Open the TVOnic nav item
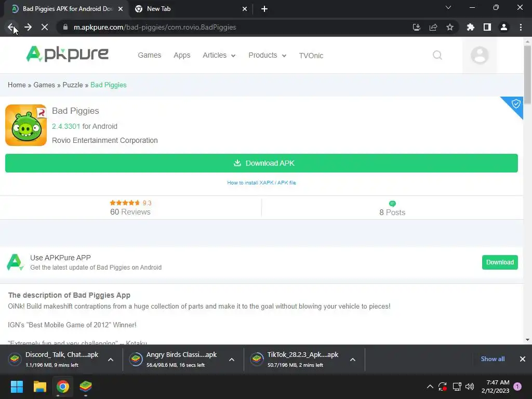The height and width of the screenshot is (399, 532). 311,56
